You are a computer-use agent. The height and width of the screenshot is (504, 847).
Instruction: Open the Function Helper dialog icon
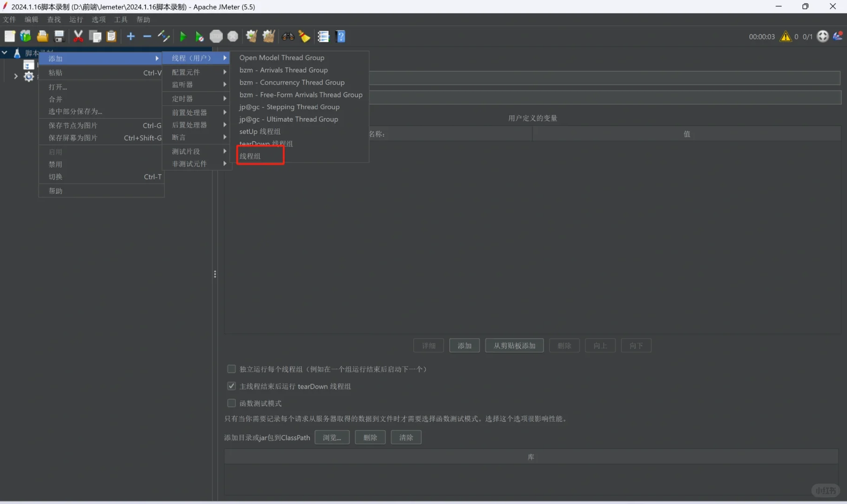coord(324,36)
